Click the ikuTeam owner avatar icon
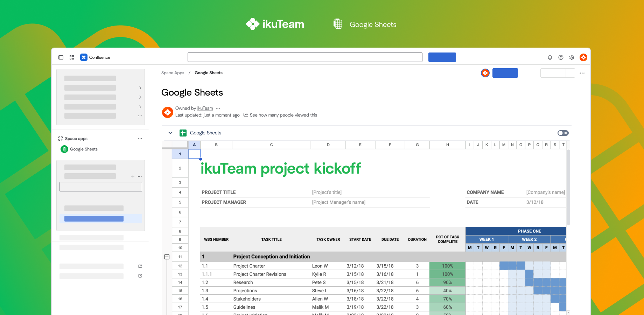644x315 pixels. [x=167, y=112]
